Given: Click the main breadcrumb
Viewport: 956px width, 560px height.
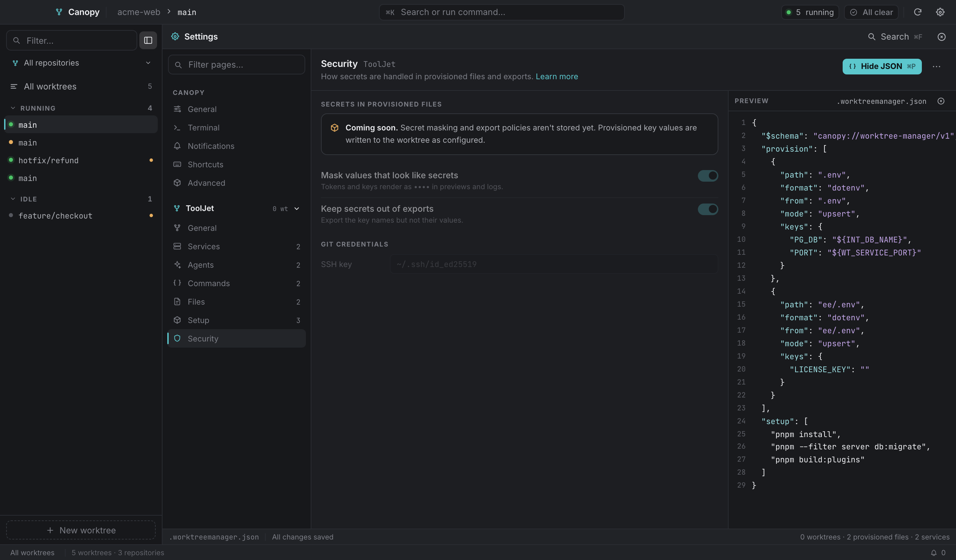Looking at the screenshot, I should pos(187,12).
